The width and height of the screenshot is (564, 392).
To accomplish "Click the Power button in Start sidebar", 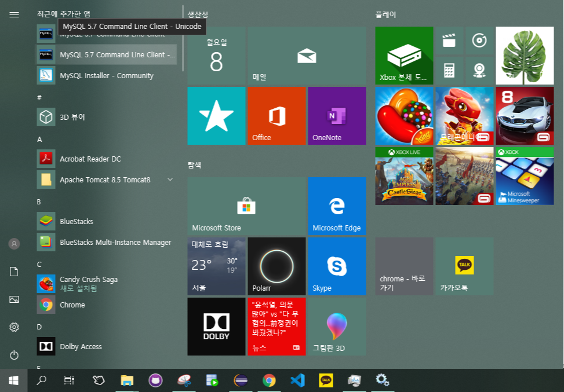I will (14, 355).
